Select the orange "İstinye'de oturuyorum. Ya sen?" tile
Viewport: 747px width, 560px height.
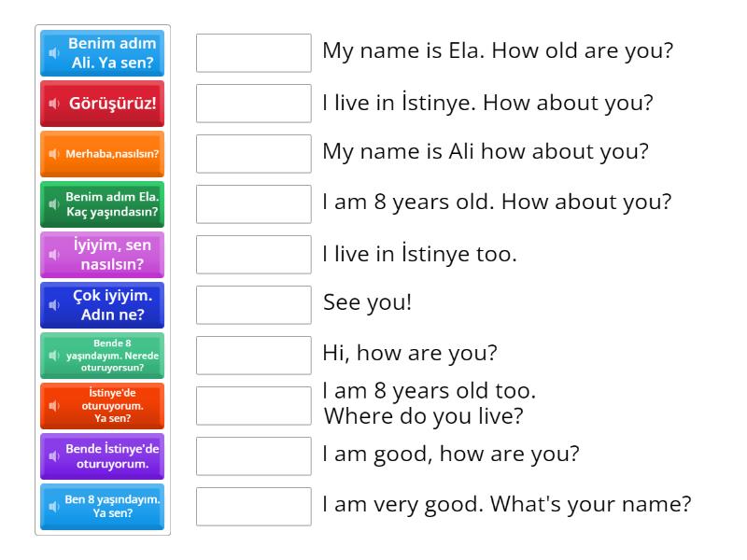pos(103,405)
